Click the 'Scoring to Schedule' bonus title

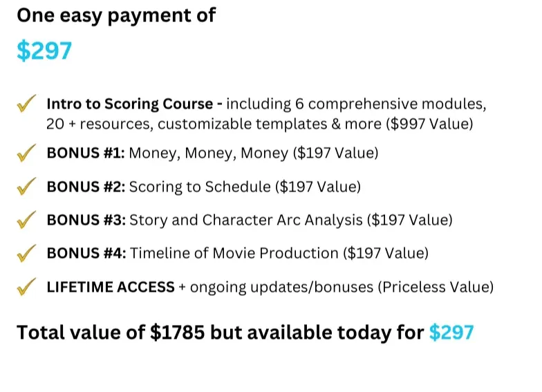pos(200,187)
